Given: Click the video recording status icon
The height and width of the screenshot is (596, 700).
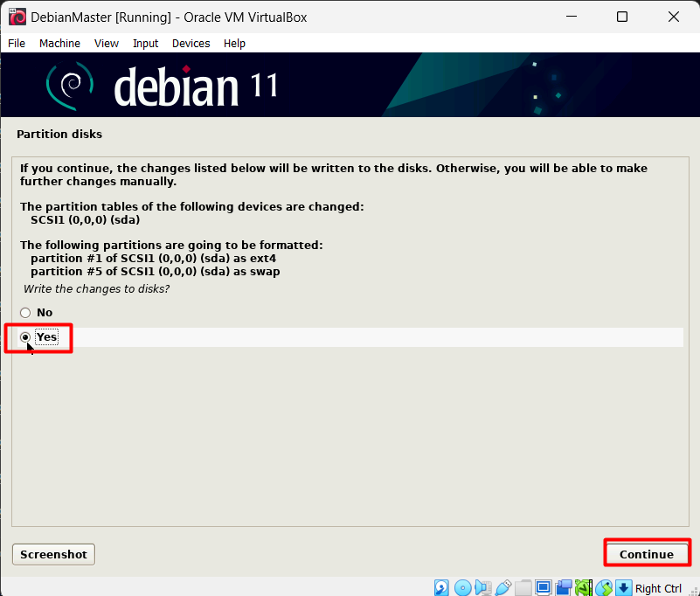Looking at the screenshot, I should click(x=564, y=588).
